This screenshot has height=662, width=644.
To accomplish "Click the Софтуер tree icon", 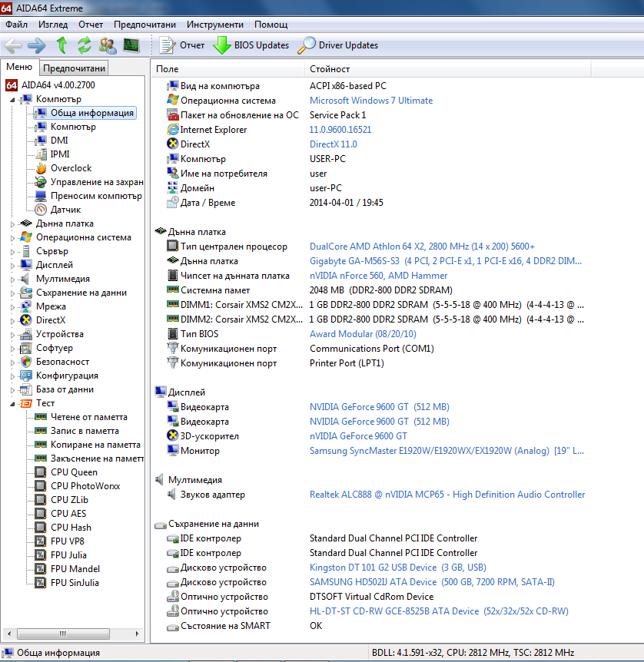I will pos(26,348).
